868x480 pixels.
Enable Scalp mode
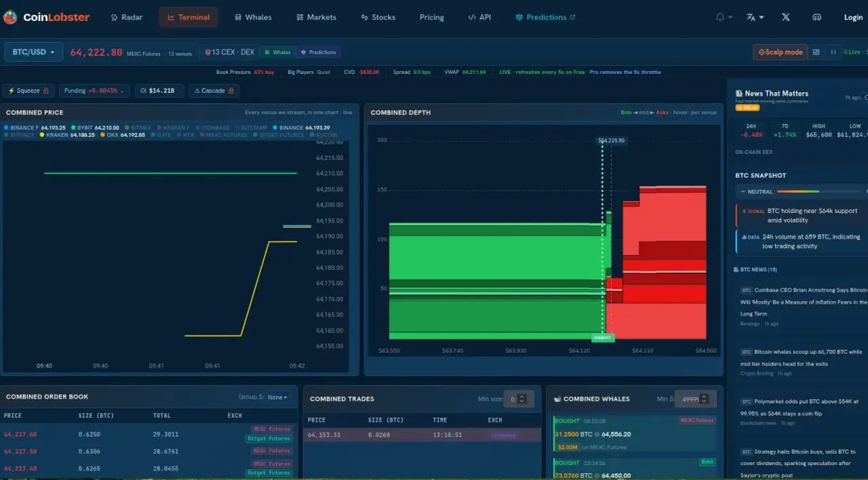point(781,52)
